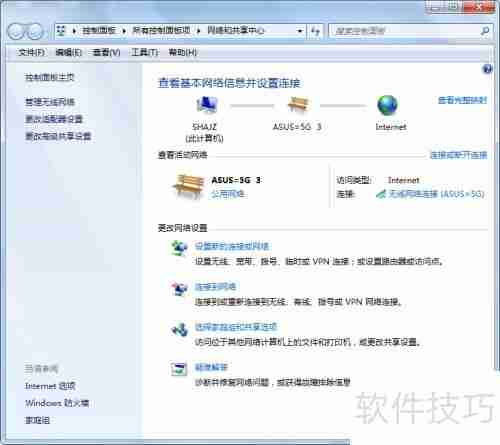The height and width of the screenshot is (445, 500).
Task: Click the 另请参阅 sidebar heading
Action: pyautogui.click(x=41, y=369)
